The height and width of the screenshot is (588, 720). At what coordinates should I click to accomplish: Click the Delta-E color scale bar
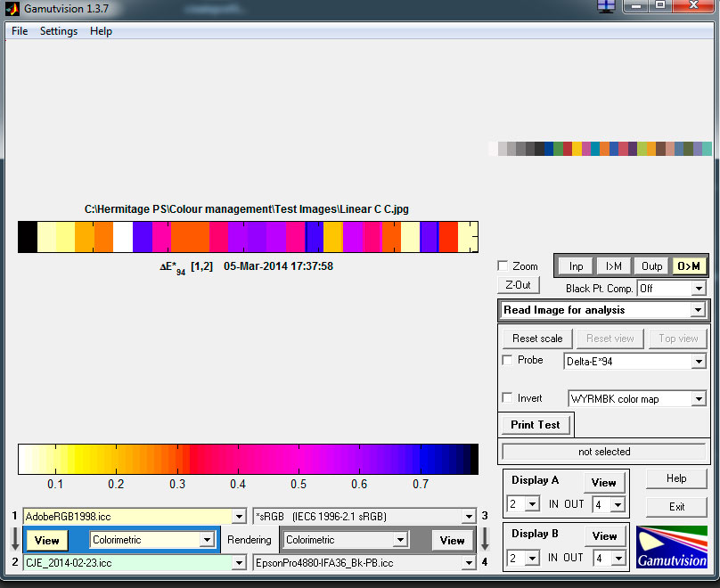click(248, 459)
